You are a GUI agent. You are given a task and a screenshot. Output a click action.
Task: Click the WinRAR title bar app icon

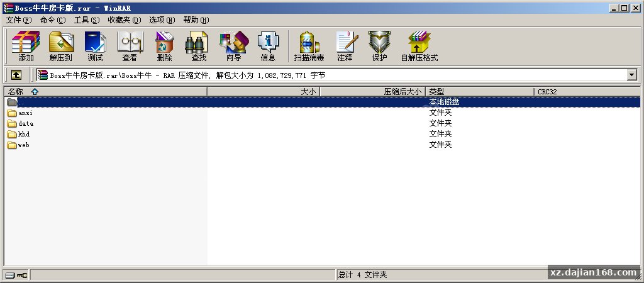pyautogui.click(x=8, y=8)
